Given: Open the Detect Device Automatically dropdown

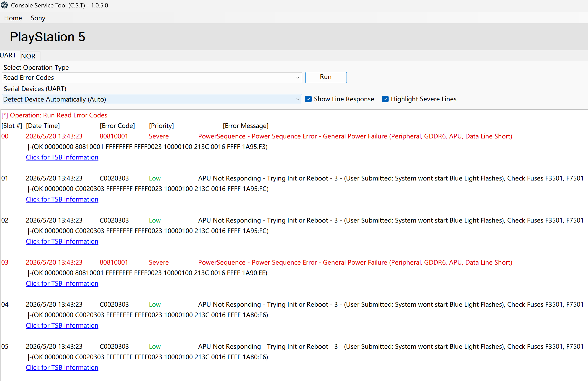Looking at the screenshot, I should pos(152,99).
